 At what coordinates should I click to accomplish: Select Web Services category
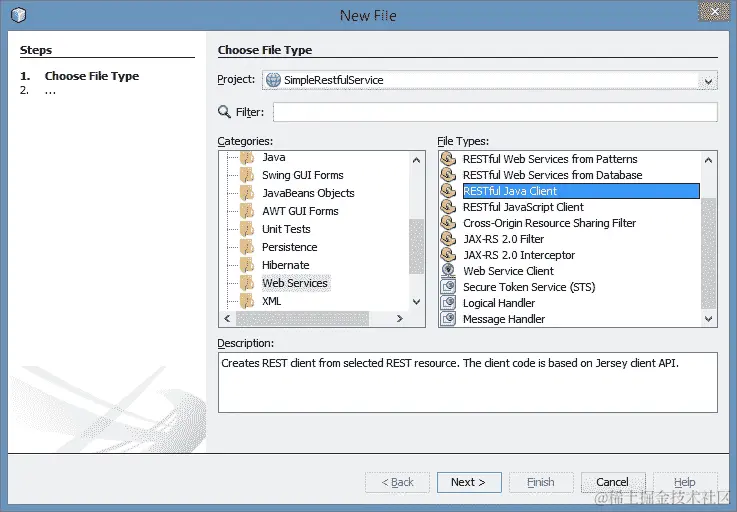click(295, 283)
